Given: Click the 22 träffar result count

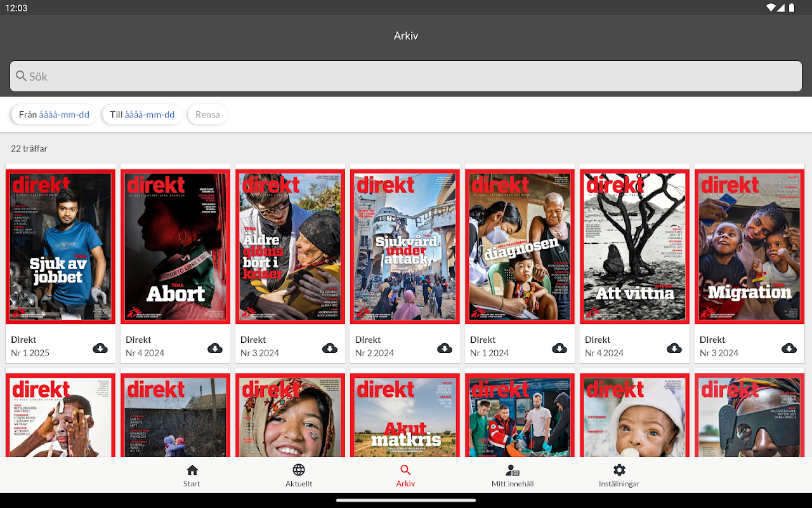Looking at the screenshot, I should pyautogui.click(x=29, y=149).
